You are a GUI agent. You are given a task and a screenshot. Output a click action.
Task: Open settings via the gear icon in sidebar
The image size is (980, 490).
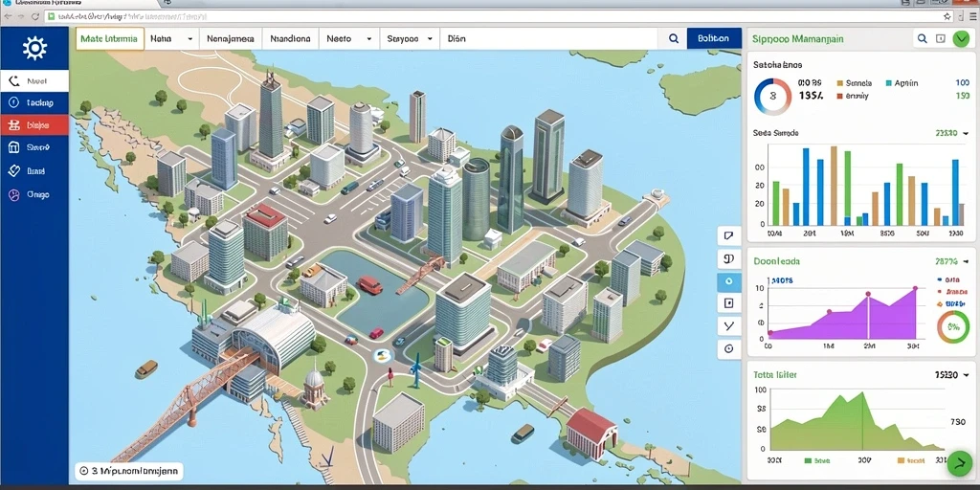[x=34, y=48]
